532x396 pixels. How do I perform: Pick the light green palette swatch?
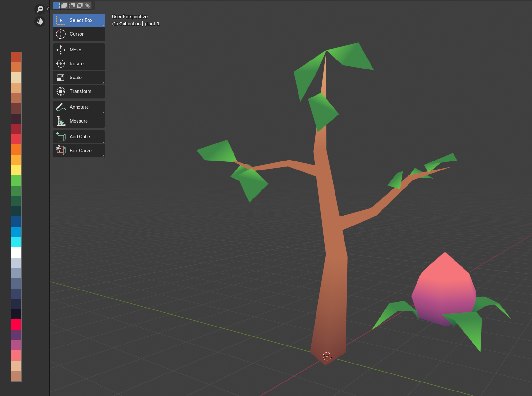tap(16, 180)
